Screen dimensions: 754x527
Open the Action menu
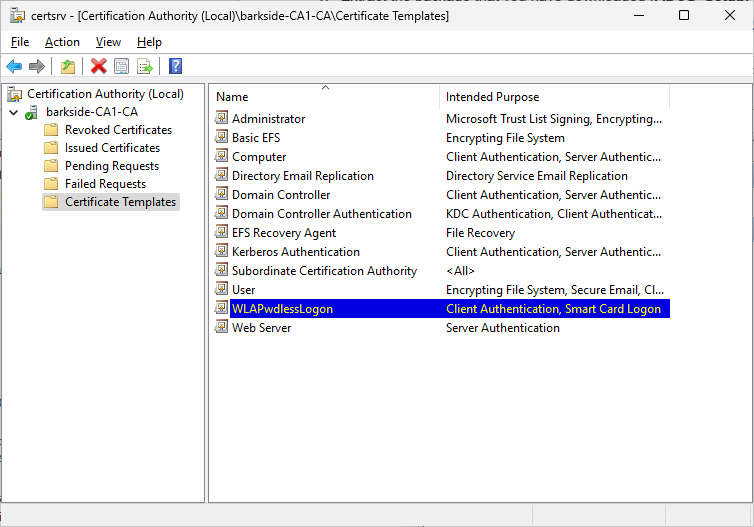(x=62, y=42)
